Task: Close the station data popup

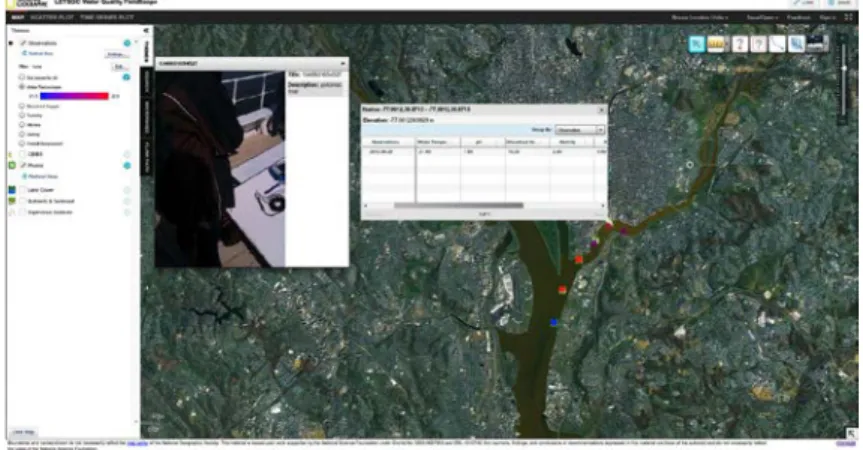Action: click(x=601, y=110)
